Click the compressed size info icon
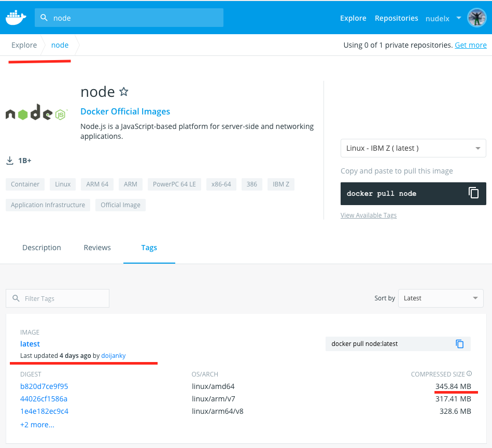 [469, 373]
